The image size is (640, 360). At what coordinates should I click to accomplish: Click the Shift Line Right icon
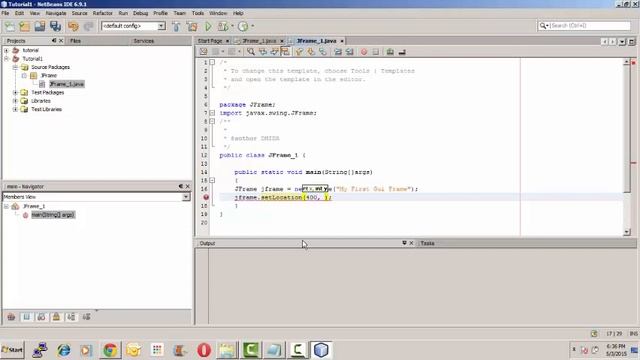[349, 52]
